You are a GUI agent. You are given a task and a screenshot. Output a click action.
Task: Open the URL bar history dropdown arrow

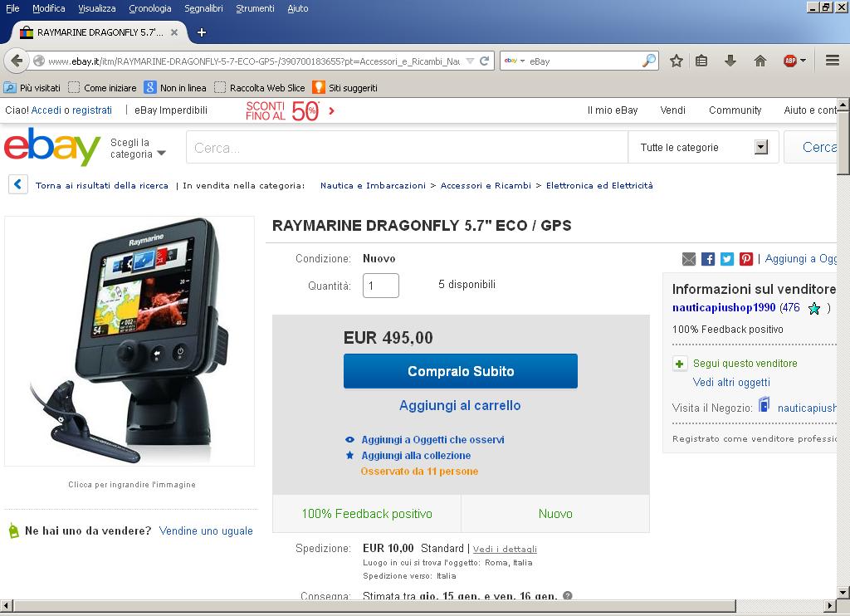click(x=470, y=61)
